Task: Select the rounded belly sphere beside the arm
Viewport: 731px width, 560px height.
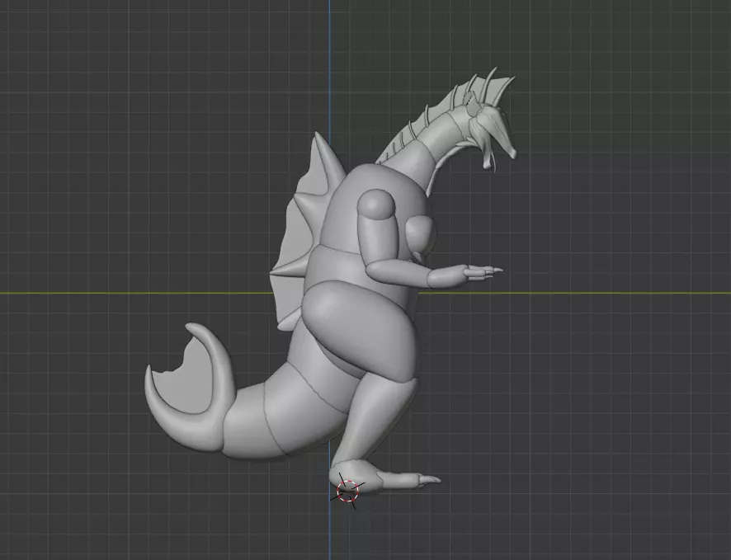Action: tap(421, 235)
